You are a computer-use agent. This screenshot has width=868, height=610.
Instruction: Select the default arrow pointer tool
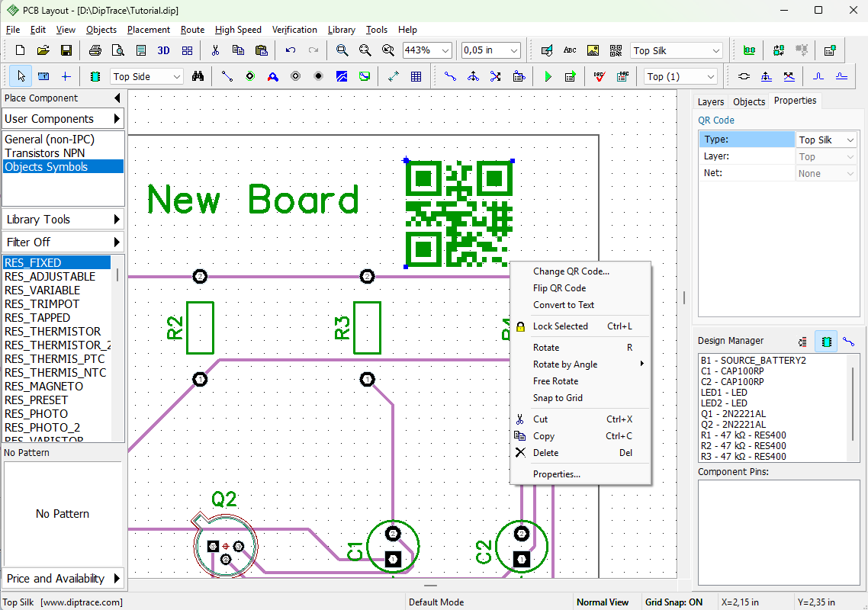(x=21, y=76)
